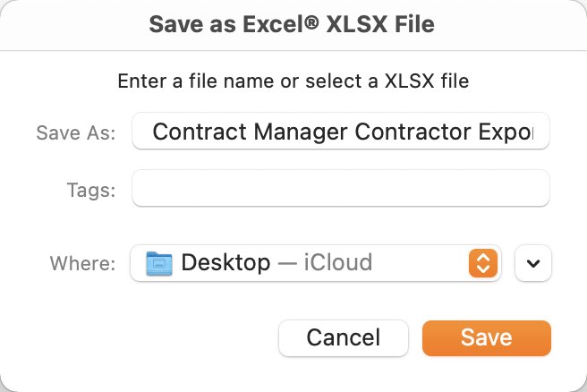This screenshot has width=587, height=392.
Task: Click the gray "iCloud" text in location popup
Action: coord(338,262)
